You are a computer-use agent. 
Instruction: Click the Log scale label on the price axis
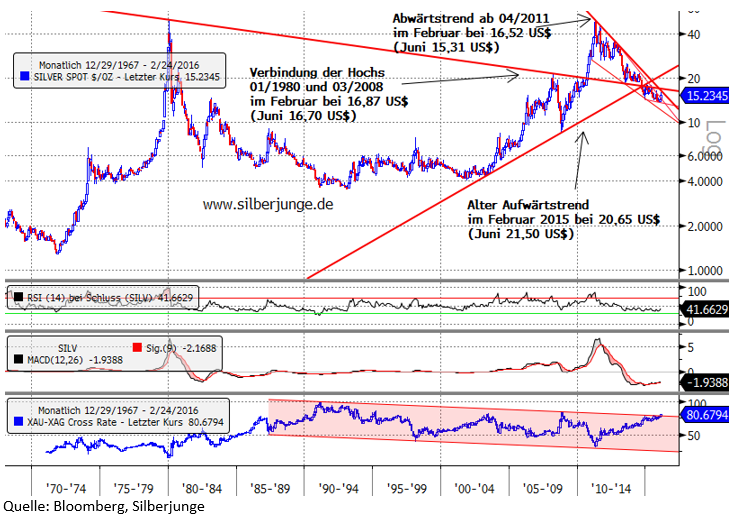point(714,135)
